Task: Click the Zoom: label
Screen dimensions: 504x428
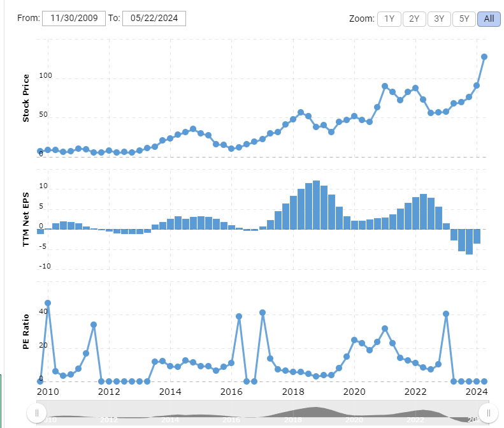Action: (x=362, y=18)
